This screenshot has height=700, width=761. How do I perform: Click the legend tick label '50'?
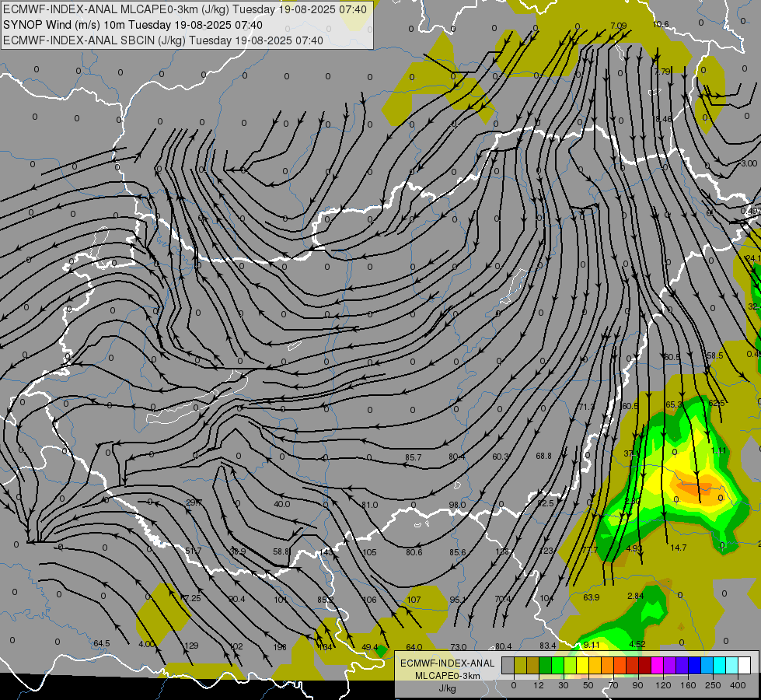pyautogui.click(x=588, y=685)
